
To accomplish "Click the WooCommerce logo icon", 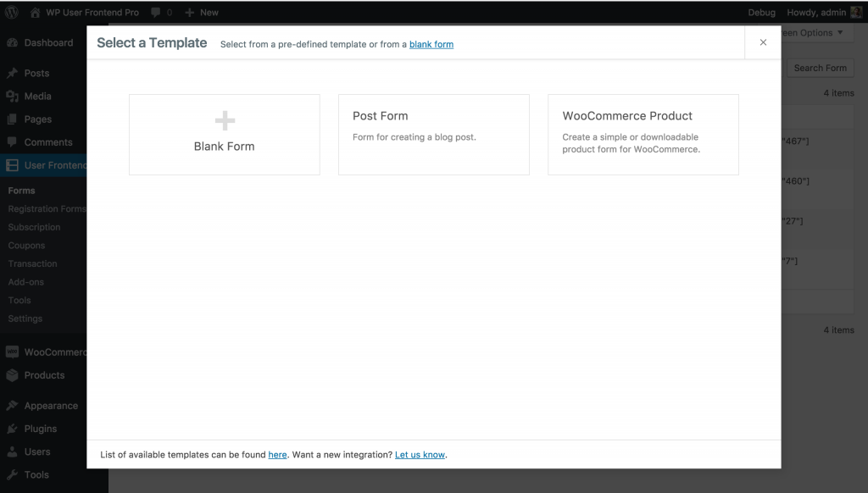I will pyautogui.click(x=12, y=352).
